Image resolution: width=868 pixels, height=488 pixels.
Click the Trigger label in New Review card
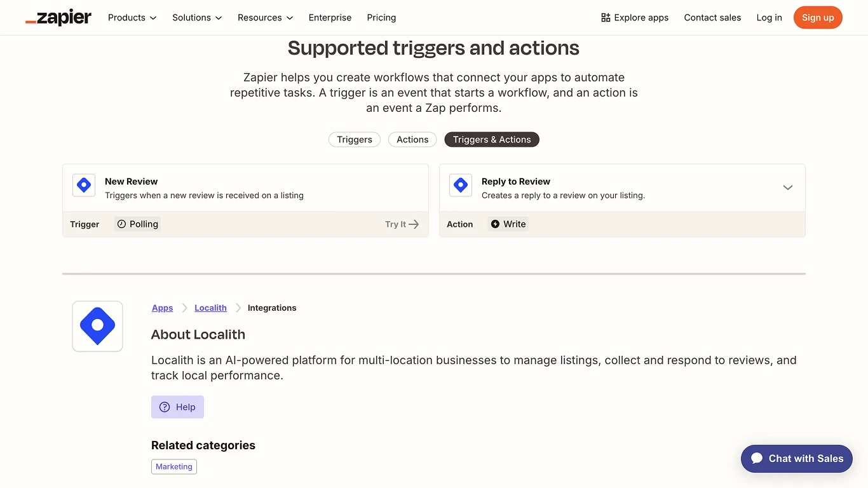click(85, 224)
